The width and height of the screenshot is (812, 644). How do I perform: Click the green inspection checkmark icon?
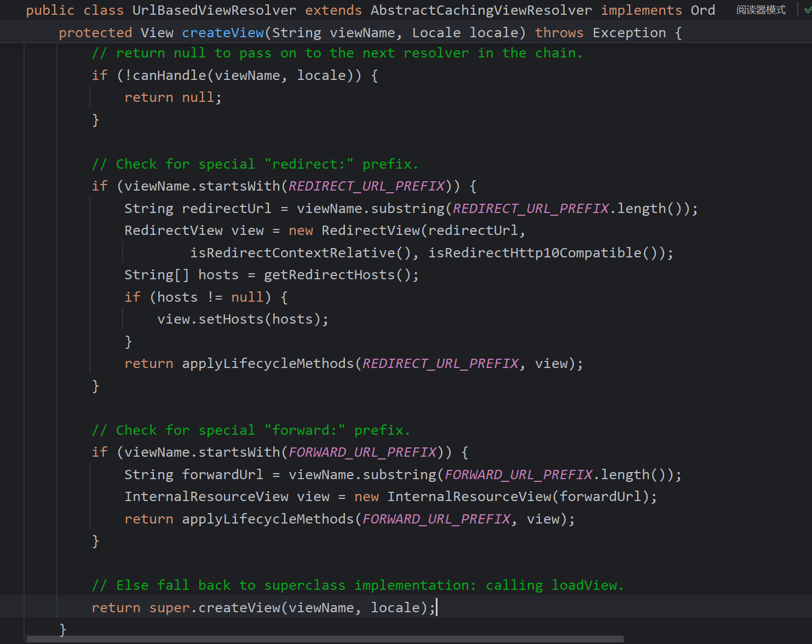[807, 10]
